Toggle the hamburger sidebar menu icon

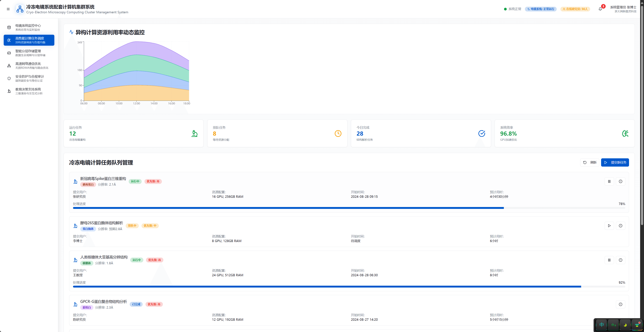[x=8, y=9]
